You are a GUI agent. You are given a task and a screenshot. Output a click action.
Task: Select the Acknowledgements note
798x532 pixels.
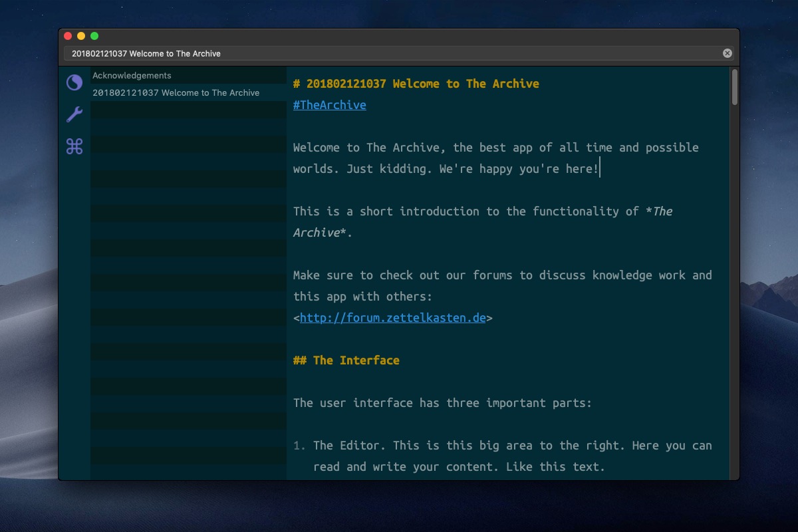click(188, 76)
